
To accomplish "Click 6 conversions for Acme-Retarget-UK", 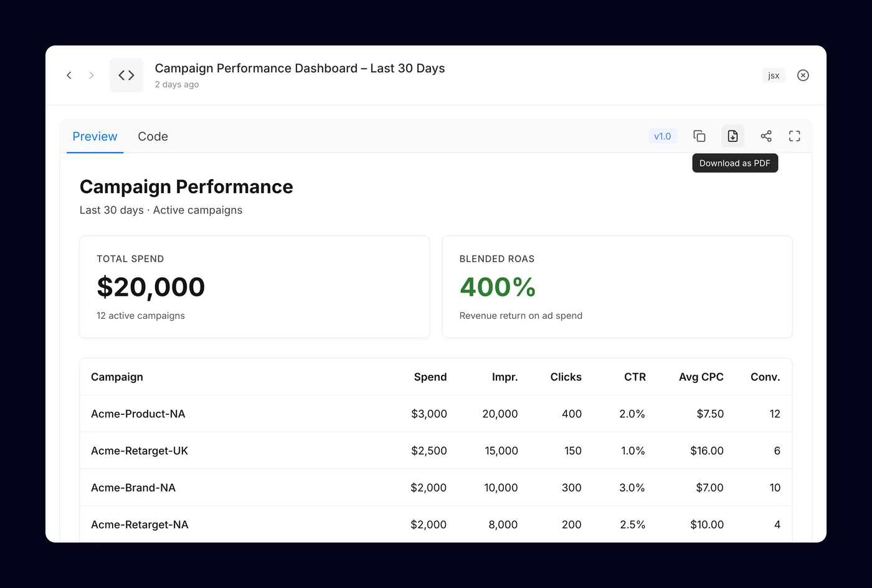I will pos(777,451).
